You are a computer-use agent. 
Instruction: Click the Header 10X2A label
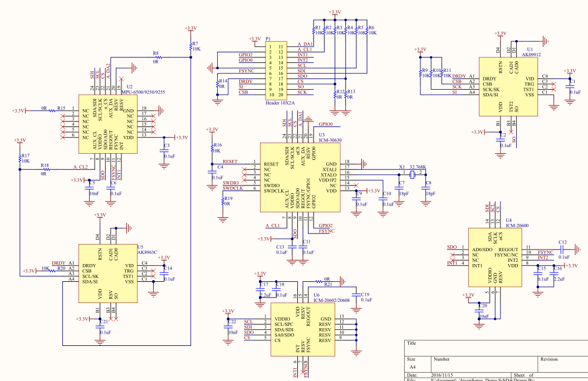(x=280, y=102)
